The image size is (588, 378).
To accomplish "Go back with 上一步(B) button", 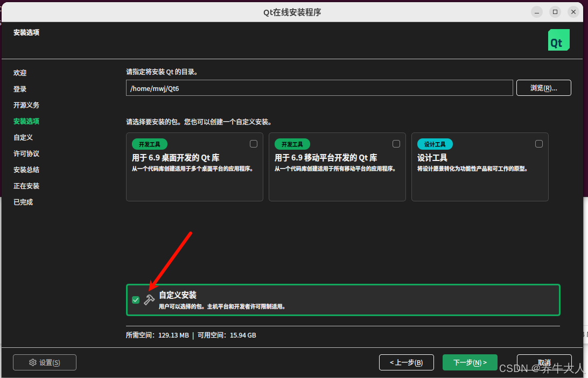I will (x=406, y=362).
